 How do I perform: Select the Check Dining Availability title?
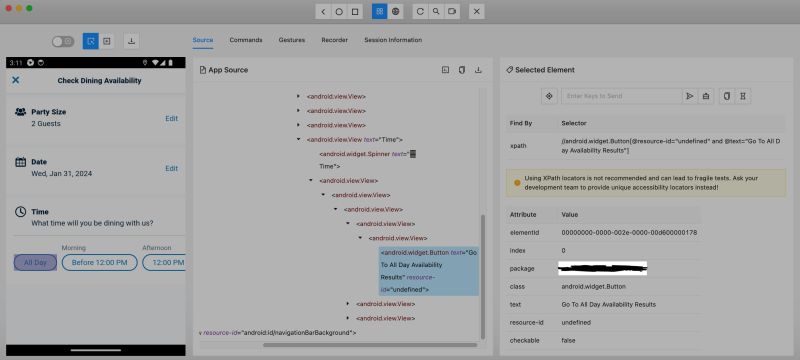coord(99,81)
